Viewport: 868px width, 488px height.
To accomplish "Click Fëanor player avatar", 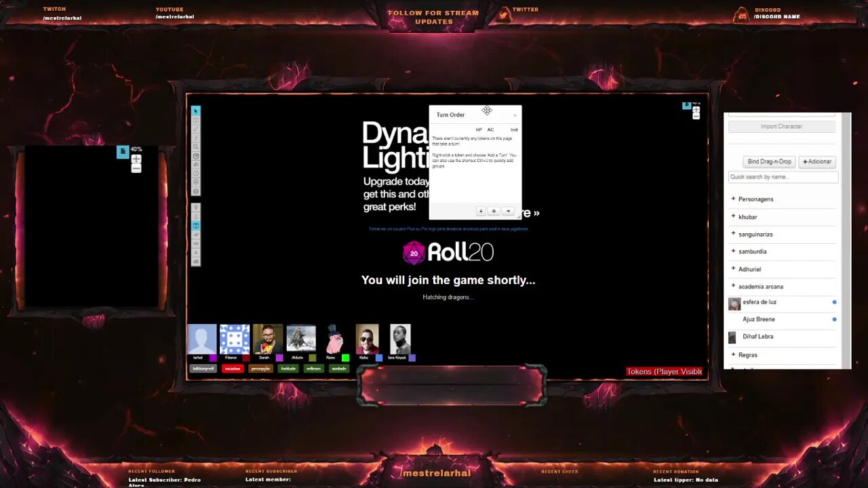I will click(235, 339).
